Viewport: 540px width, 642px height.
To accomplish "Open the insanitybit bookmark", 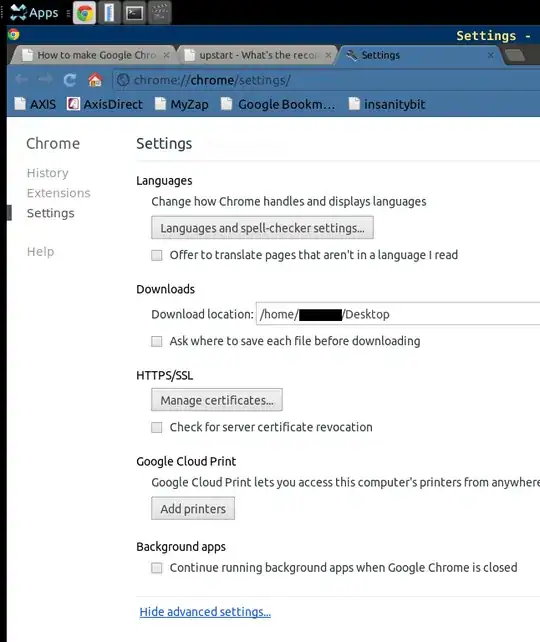I will coord(387,104).
